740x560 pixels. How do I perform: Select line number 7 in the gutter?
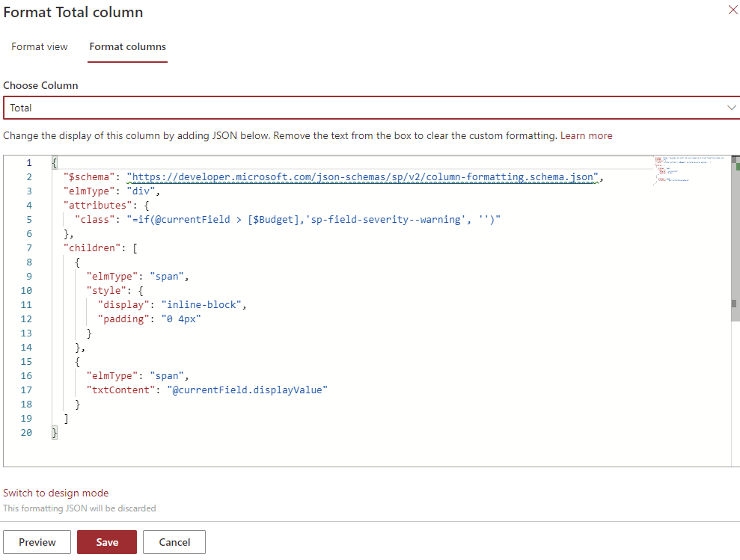tap(29, 248)
